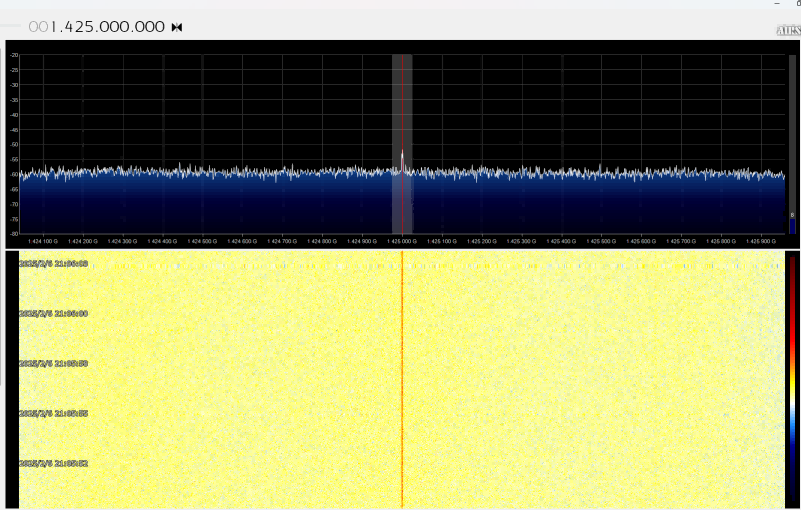Click the 1.424.500 G frequency axis label

click(202, 241)
